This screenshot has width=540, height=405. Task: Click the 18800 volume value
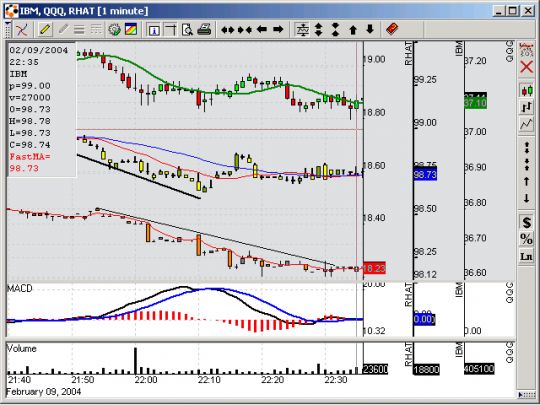(427, 370)
